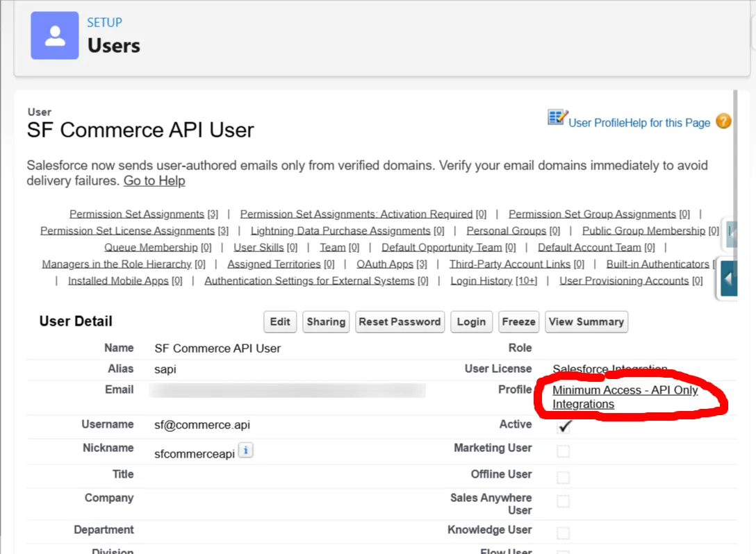756x554 pixels.
Task: Click the View Summary button
Action: click(586, 322)
